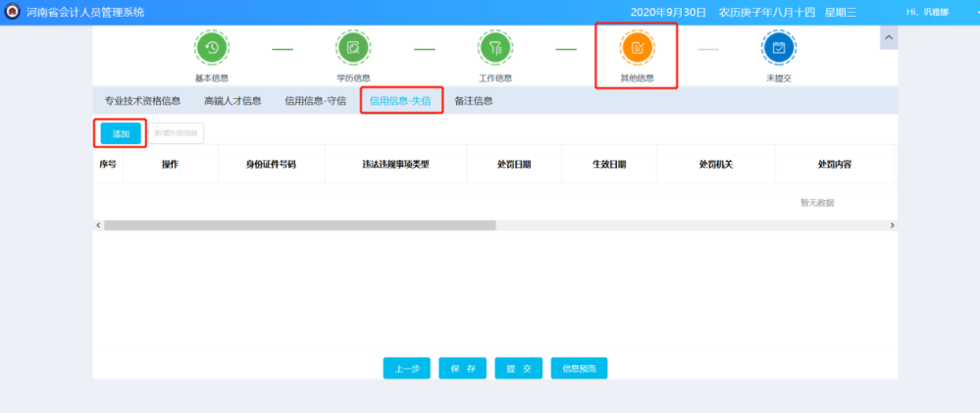Open the 高端人才信息 tab
Image resolution: width=980 pixels, height=413 pixels.
tap(232, 100)
